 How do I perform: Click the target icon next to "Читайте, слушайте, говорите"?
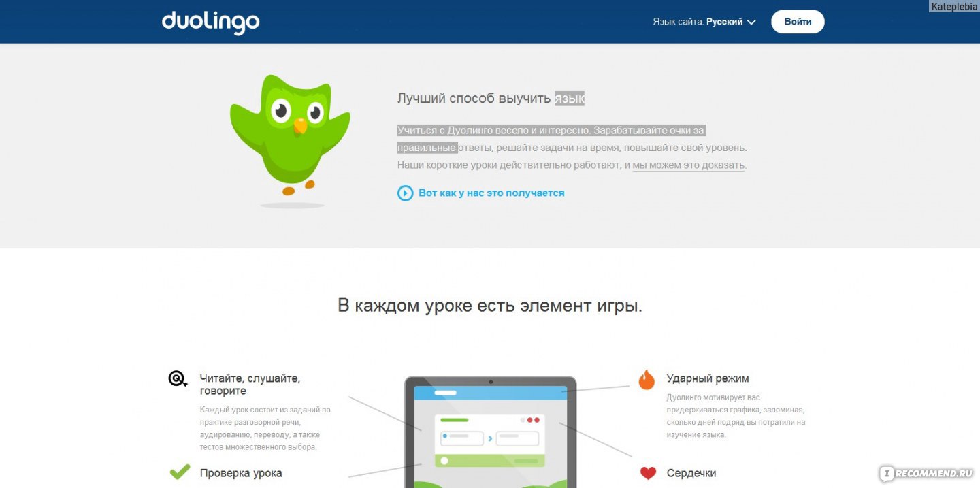point(178,379)
